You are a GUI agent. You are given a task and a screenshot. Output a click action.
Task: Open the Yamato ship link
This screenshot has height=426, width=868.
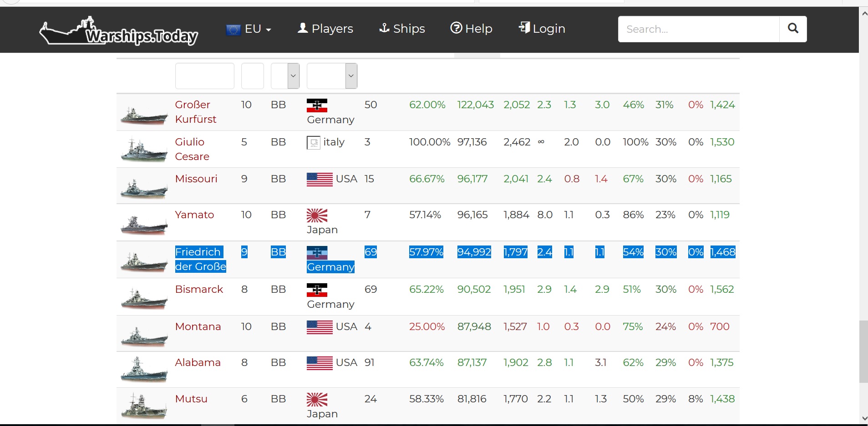click(x=194, y=215)
